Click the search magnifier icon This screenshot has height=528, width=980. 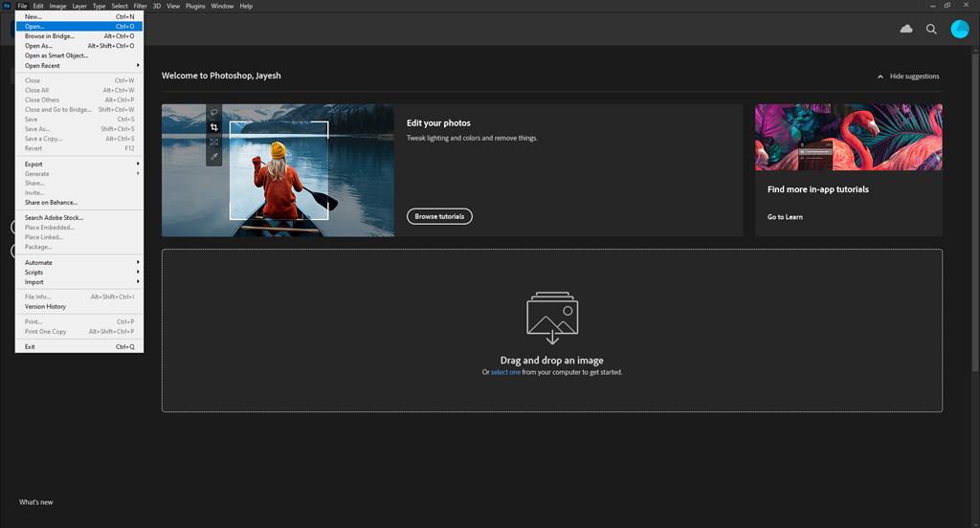click(x=931, y=29)
